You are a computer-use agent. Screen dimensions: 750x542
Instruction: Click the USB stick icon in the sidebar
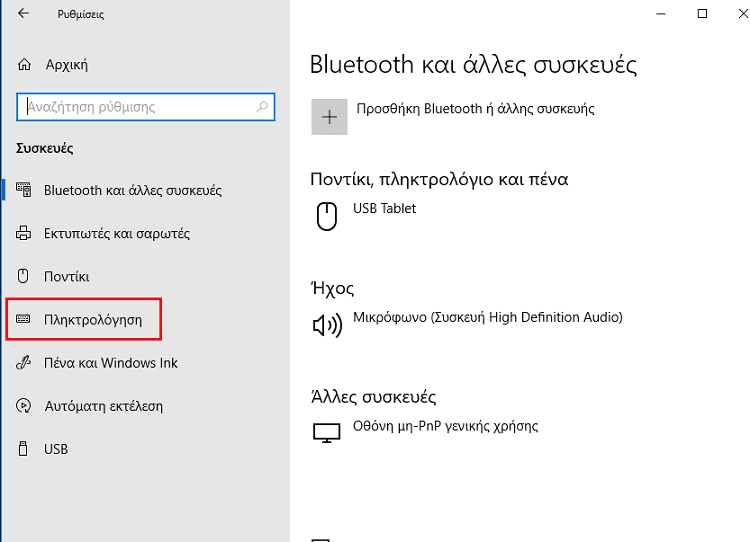coord(23,449)
